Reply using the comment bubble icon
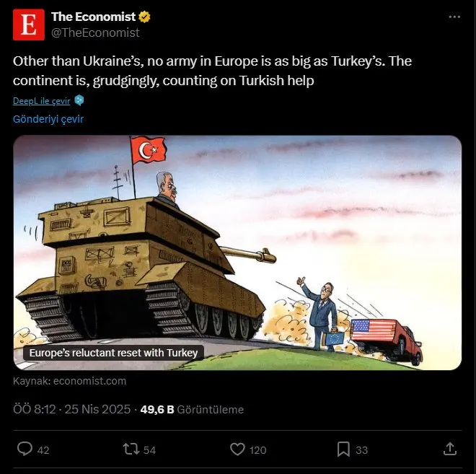 click(25, 449)
